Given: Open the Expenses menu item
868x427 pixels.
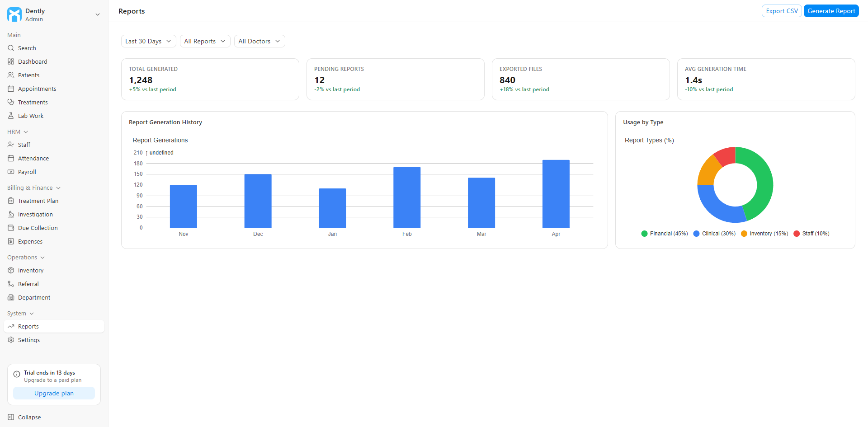Looking at the screenshot, I should tap(54, 241).
